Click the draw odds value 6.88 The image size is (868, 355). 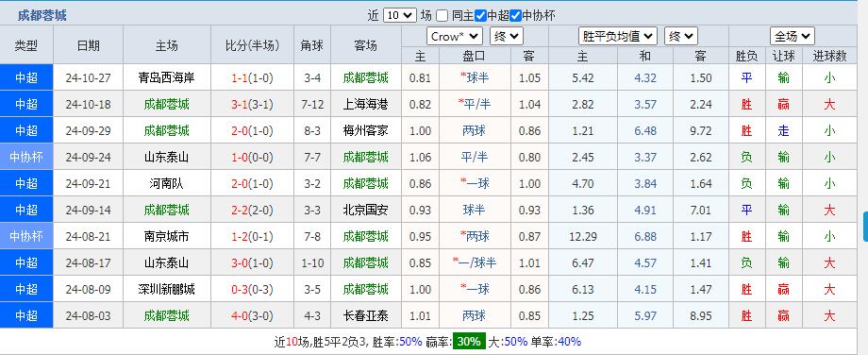645,237
